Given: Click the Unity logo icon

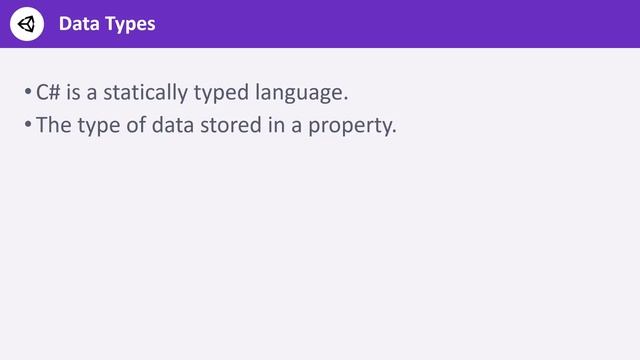Looking at the screenshot, I should pos(27,24).
